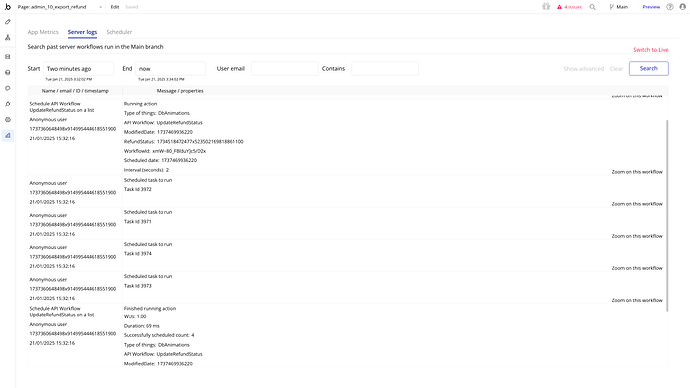Viewport: 690px width, 388px height.
Task: Click the 'Name / email / ID / timestamp' column header
Action: tap(75, 91)
